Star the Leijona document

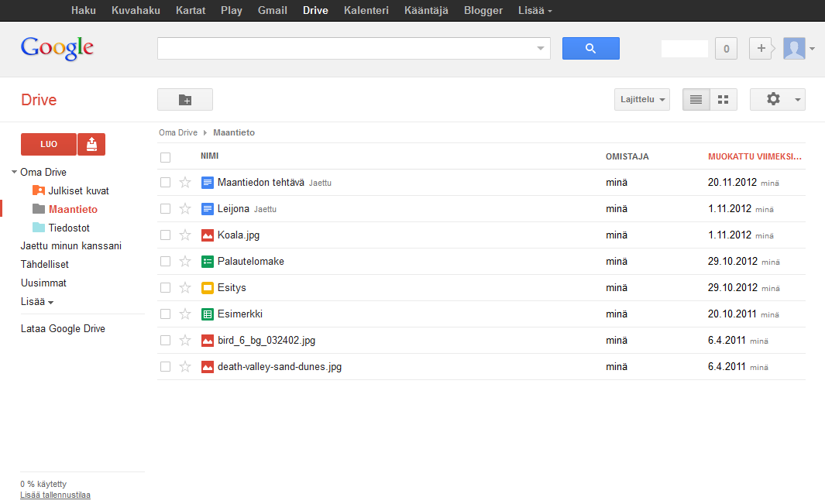pyautogui.click(x=184, y=209)
